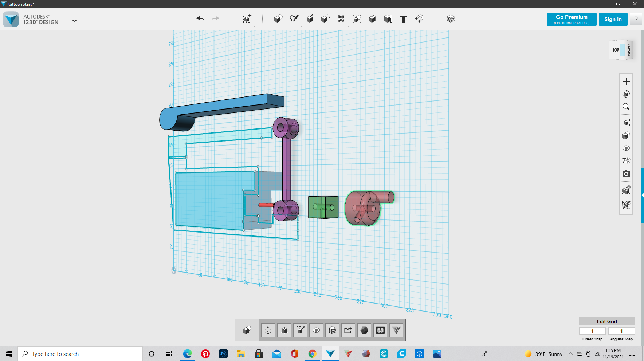Viewport: 644px width, 361px height.
Task: Click the TOP face of view cube
Action: pos(616,50)
